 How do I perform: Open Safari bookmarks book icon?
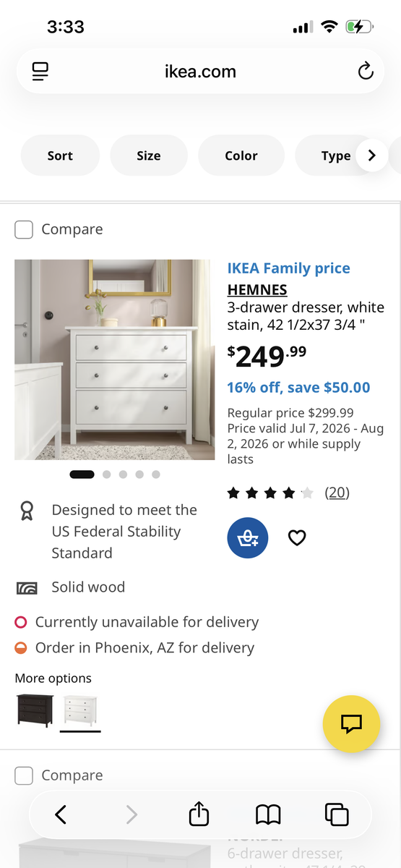tap(268, 815)
